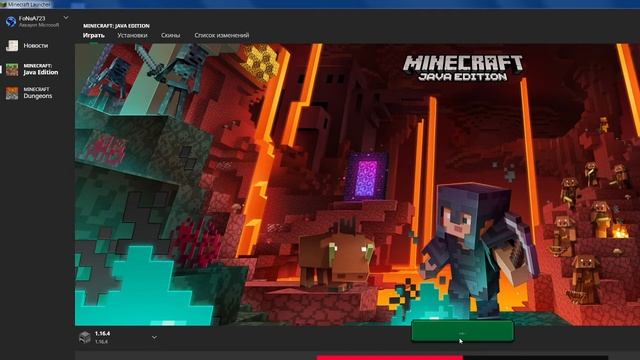Screen dimensions: 640x360
Task: Click the Minecraft Launcher title bar icon
Action: [3, 4]
